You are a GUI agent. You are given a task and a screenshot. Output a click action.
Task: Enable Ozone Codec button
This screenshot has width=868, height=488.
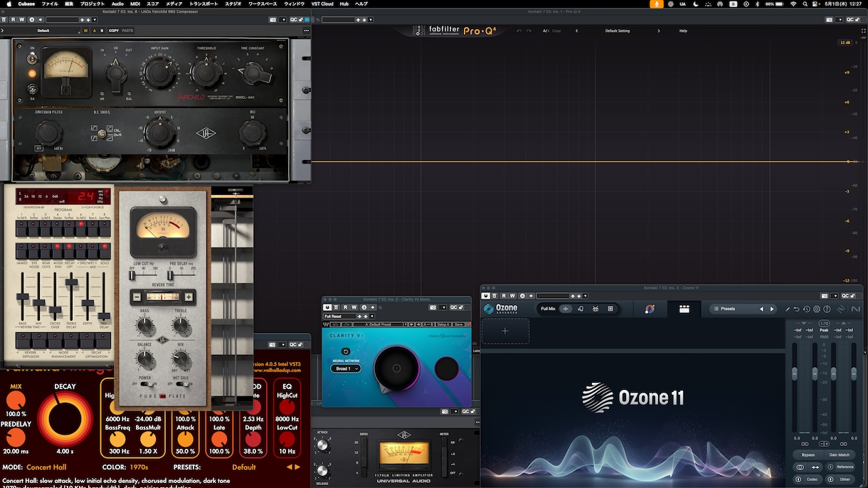808,479
